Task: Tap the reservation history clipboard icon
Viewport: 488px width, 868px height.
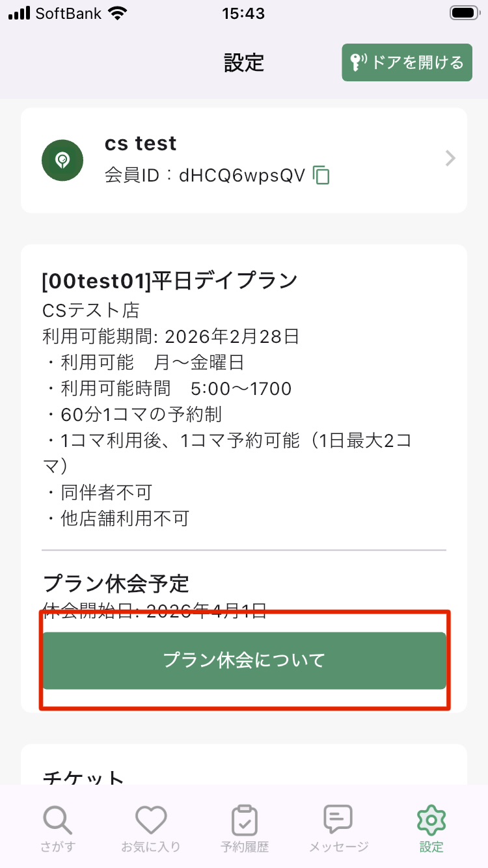Action: pyautogui.click(x=245, y=819)
